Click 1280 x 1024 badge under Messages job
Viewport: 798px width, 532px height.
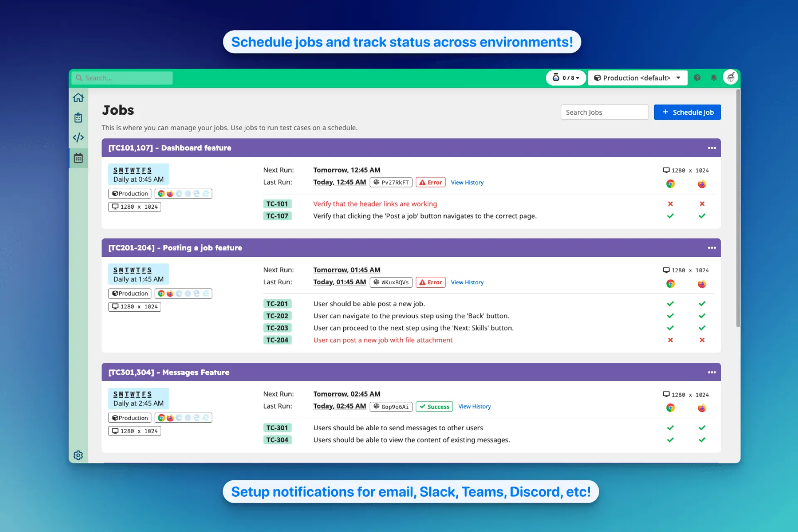[135, 431]
